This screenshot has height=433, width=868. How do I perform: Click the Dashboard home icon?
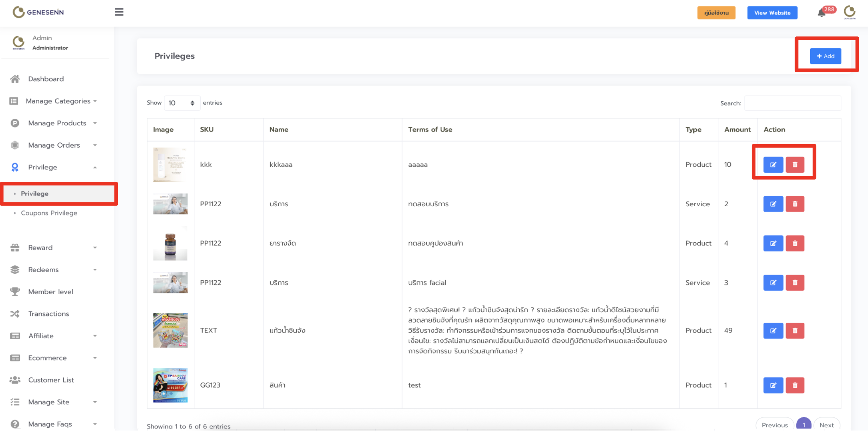[15, 79]
